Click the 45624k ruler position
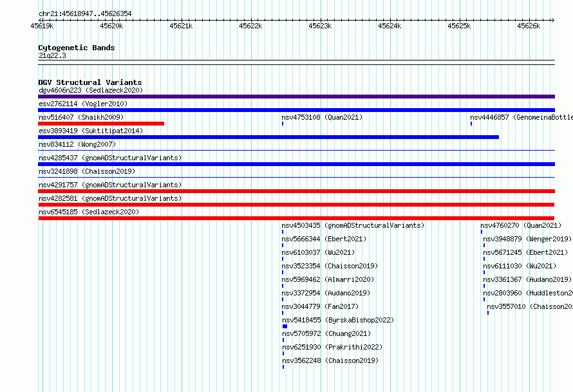This screenshot has width=573, height=392. click(390, 26)
